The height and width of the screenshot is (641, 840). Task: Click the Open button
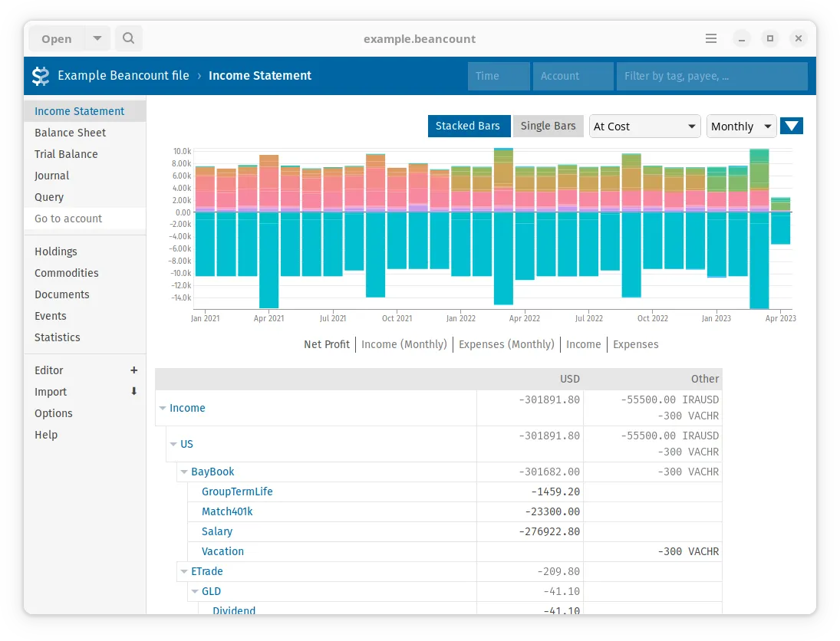56,38
